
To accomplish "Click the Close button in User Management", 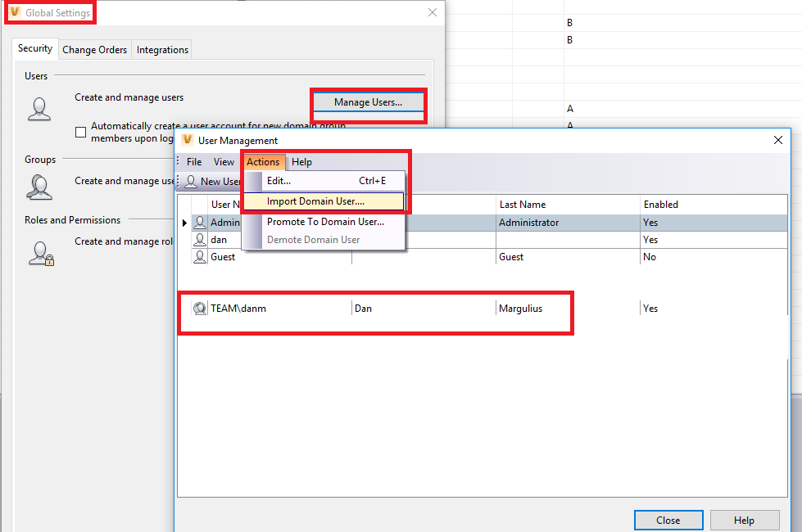I will [x=668, y=521].
